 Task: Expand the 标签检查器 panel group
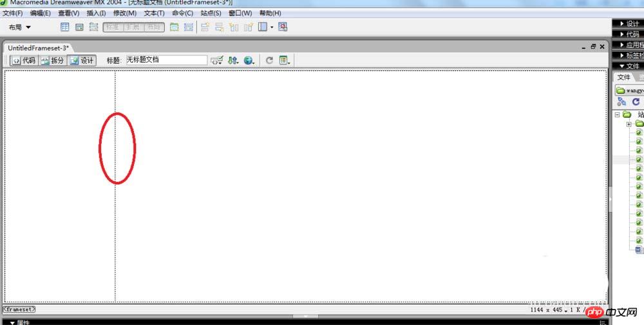(628, 55)
